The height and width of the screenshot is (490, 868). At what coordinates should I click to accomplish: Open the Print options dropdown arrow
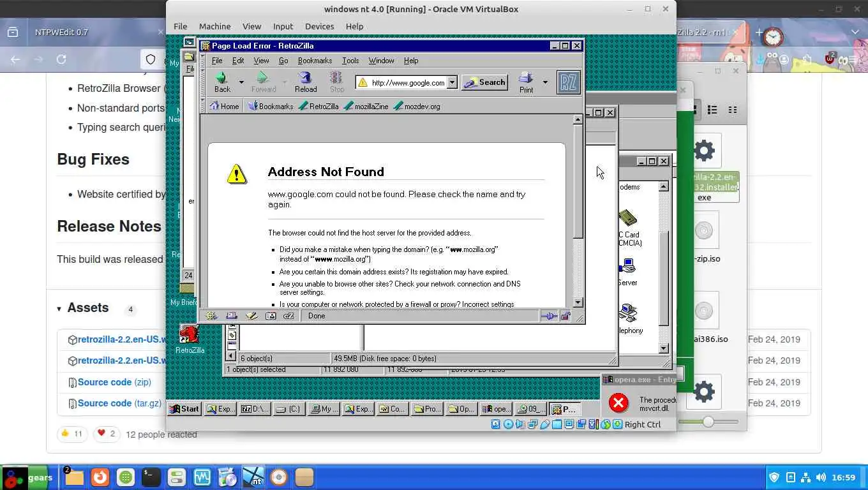pos(545,82)
